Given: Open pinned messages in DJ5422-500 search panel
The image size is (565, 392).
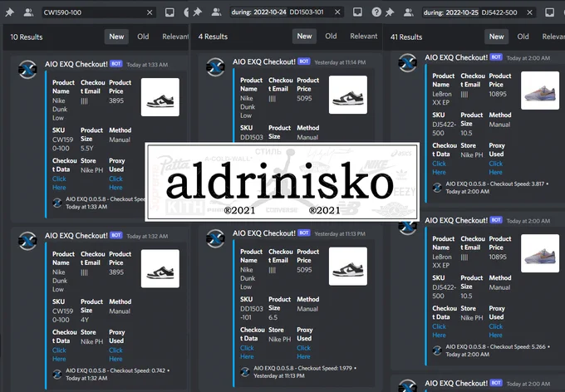Looking at the screenshot, I should (x=390, y=12).
